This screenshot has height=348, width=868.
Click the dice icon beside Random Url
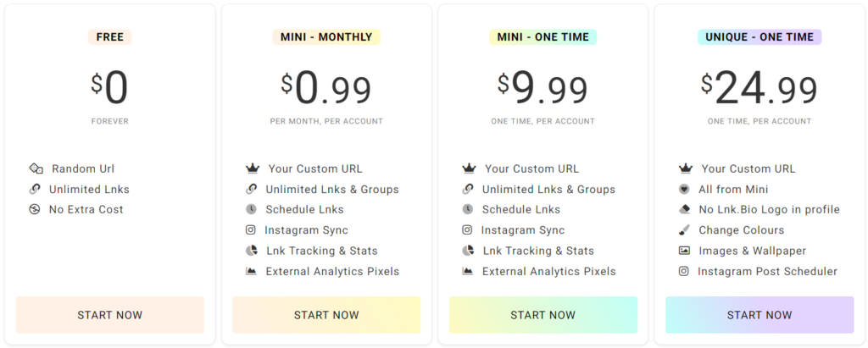[x=36, y=168]
